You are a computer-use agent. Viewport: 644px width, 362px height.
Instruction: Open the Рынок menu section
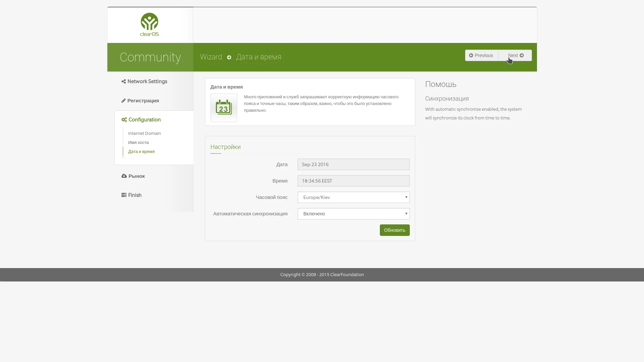coord(136,176)
